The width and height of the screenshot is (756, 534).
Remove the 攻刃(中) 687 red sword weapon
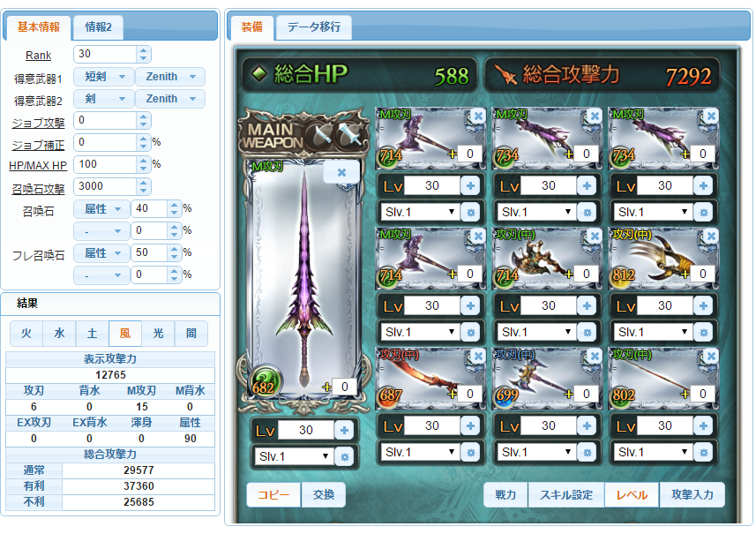pyautogui.click(x=478, y=356)
